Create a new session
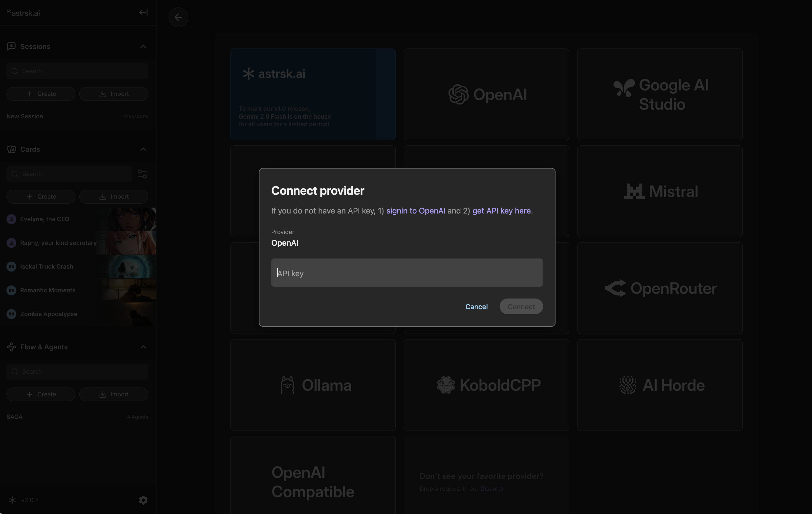This screenshot has width=812, height=514. pyautogui.click(x=41, y=94)
